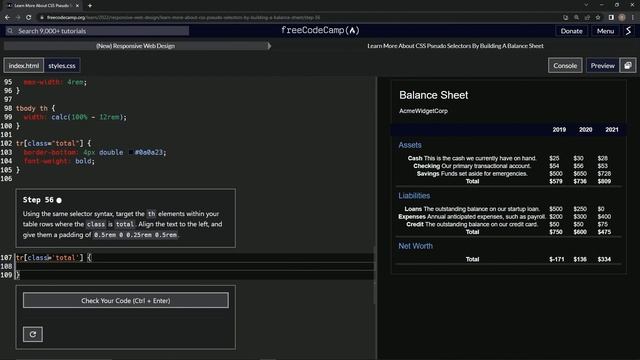Click the address bar URL
The image size is (640, 360).
(183, 18)
